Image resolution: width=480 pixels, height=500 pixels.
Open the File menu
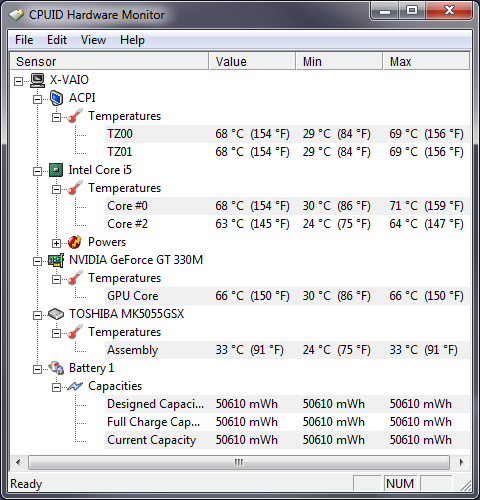[x=24, y=40]
